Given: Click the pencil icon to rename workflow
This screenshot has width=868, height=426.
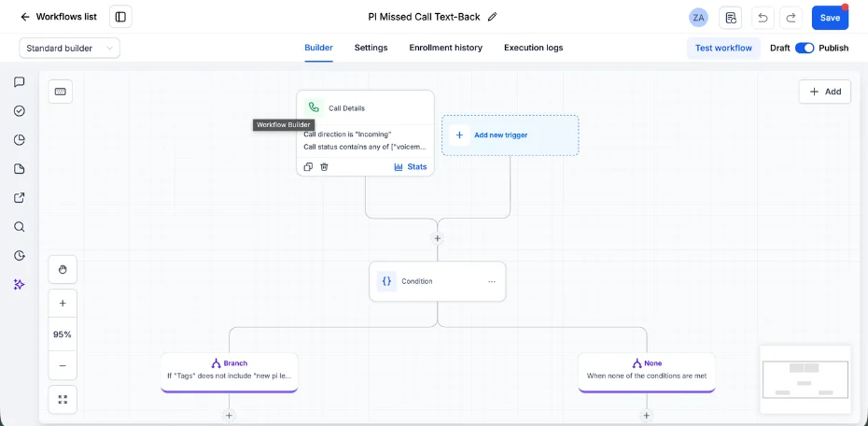Looking at the screenshot, I should coord(492,17).
